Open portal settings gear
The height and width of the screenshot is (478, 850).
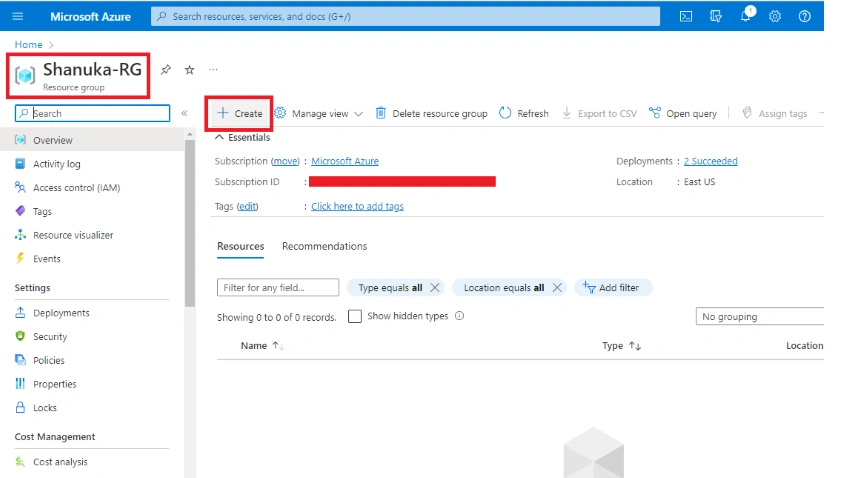pos(775,16)
